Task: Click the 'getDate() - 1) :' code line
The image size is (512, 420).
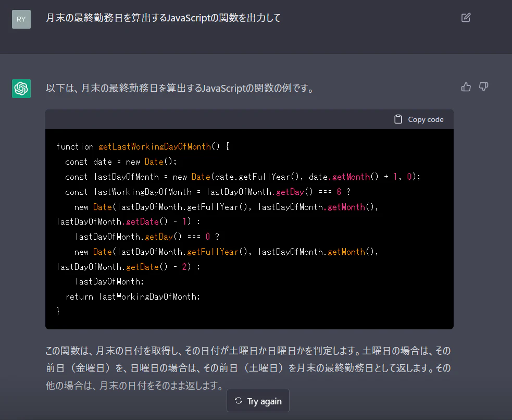Action: click(x=128, y=222)
